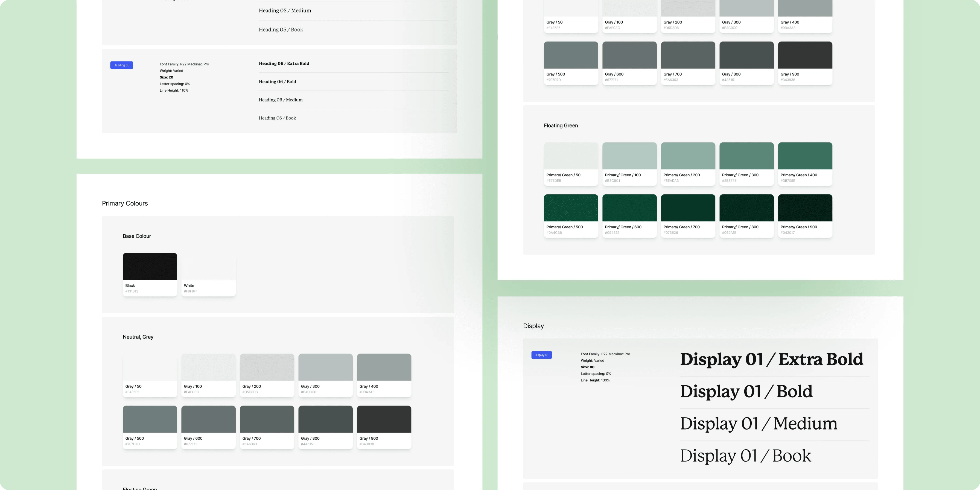Click the blue Heading 06 badge
Image resolution: width=980 pixels, height=490 pixels.
click(121, 65)
